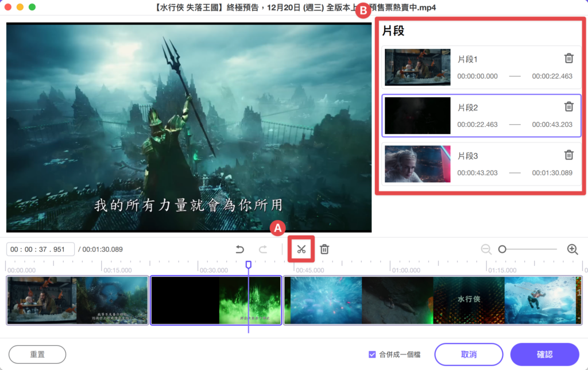Select the first timeline clip with fish tank
588x370 pixels.
point(78,300)
